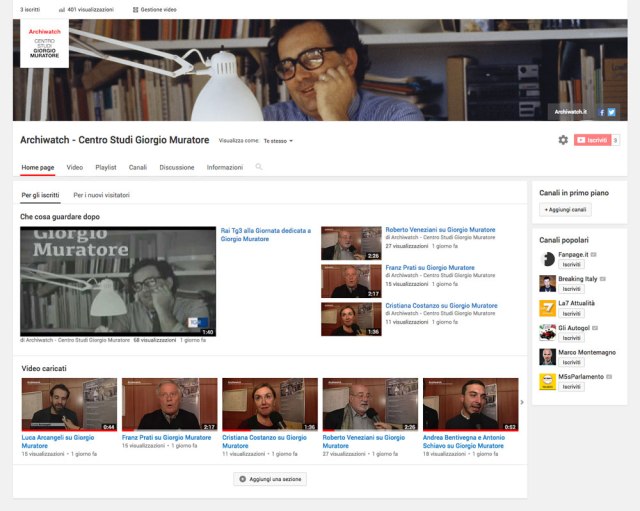Open the Playlist tab
This screenshot has height=511, width=640.
click(x=106, y=167)
